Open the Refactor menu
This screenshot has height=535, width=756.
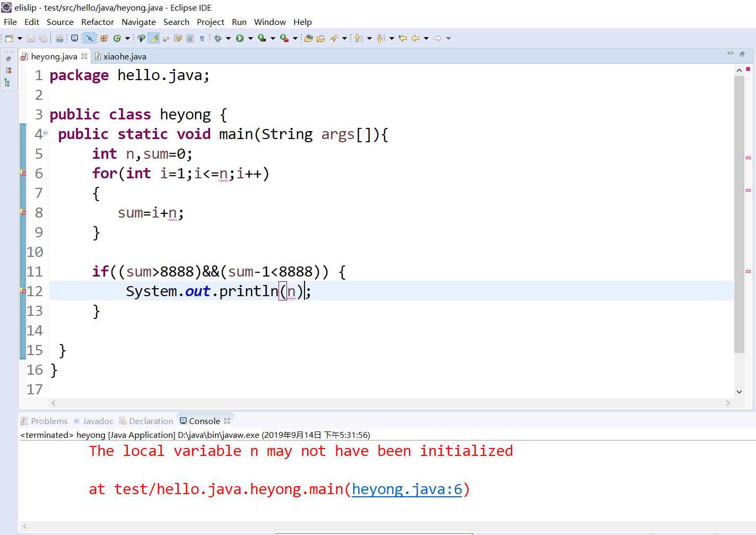click(98, 22)
